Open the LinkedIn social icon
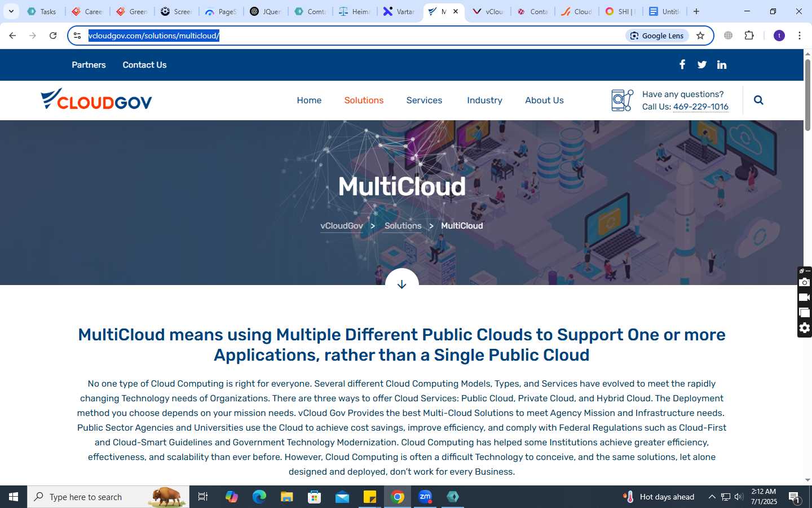The height and width of the screenshot is (508, 812). 722,65
